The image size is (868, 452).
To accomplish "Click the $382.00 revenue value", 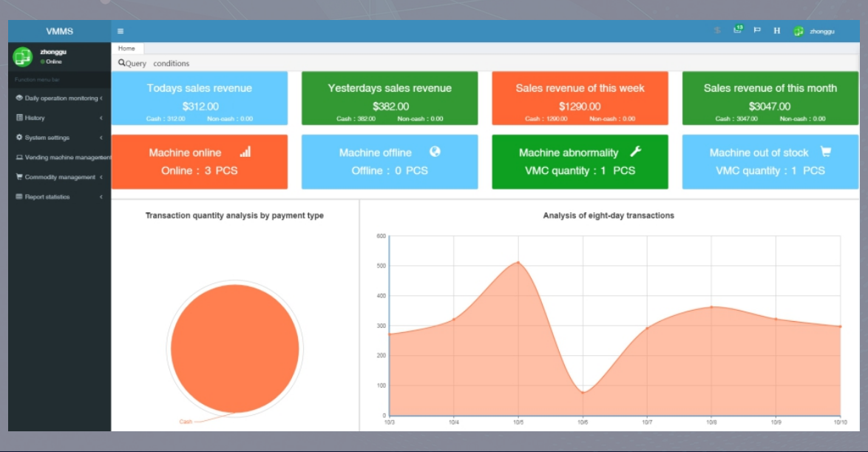I will point(391,107).
